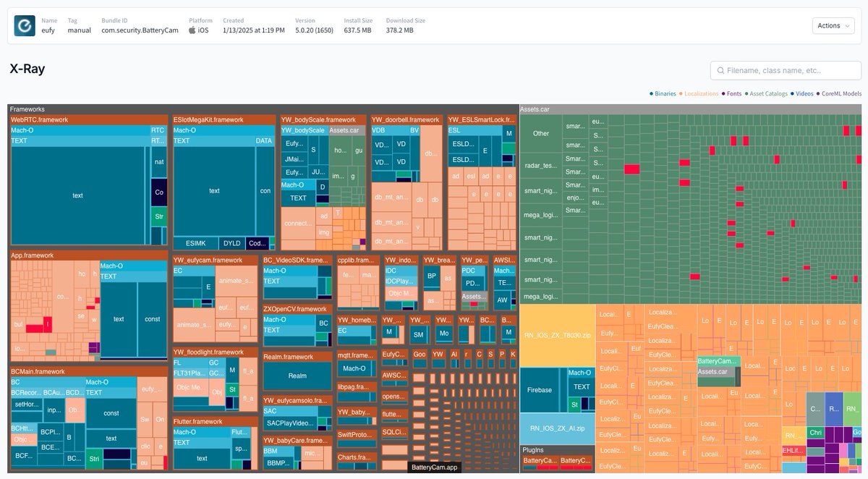Click the Fonts legend entry
Viewport: 868px width, 479px height.
click(731, 93)
